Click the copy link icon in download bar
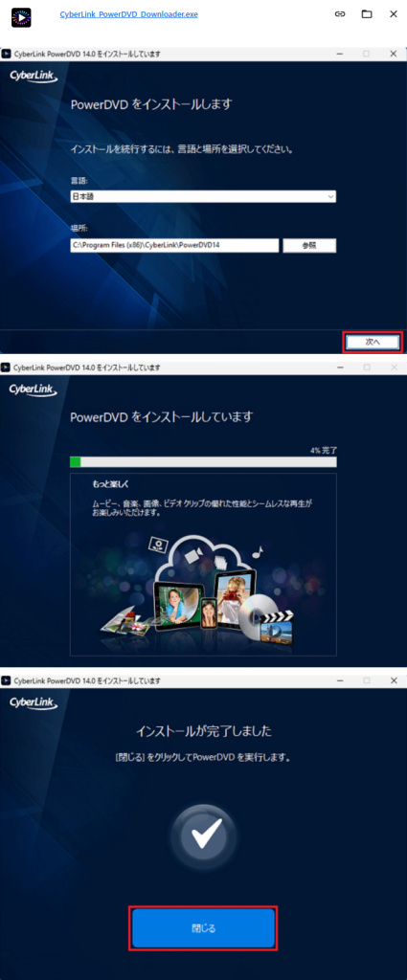Viewport: 407px width, 980px height. coord(340,13)
